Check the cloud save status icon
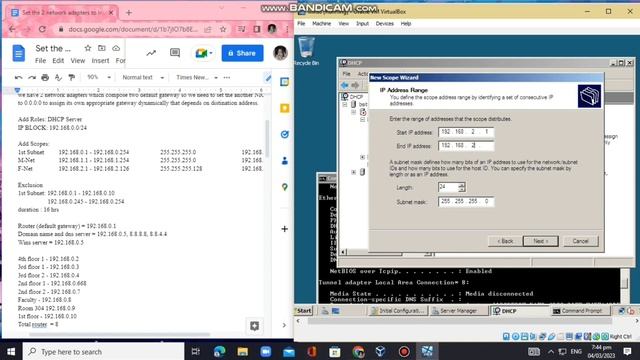Image resolution: width=640 pixels, height=360 pixels. (x=116, y=48)
